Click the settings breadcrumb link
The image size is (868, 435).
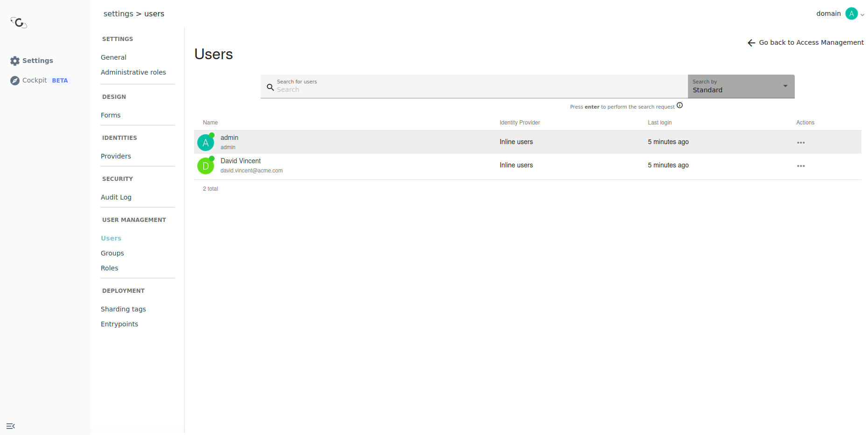click(x=118, y=14)
